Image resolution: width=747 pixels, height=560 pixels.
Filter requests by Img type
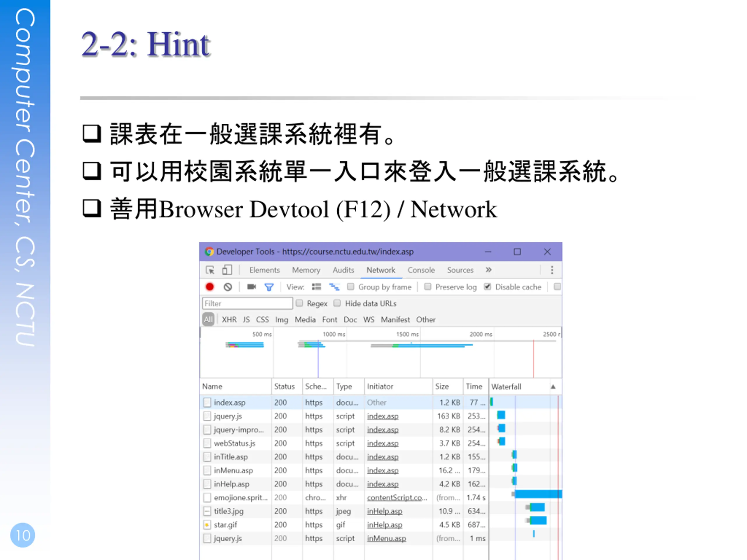[282, 320]
